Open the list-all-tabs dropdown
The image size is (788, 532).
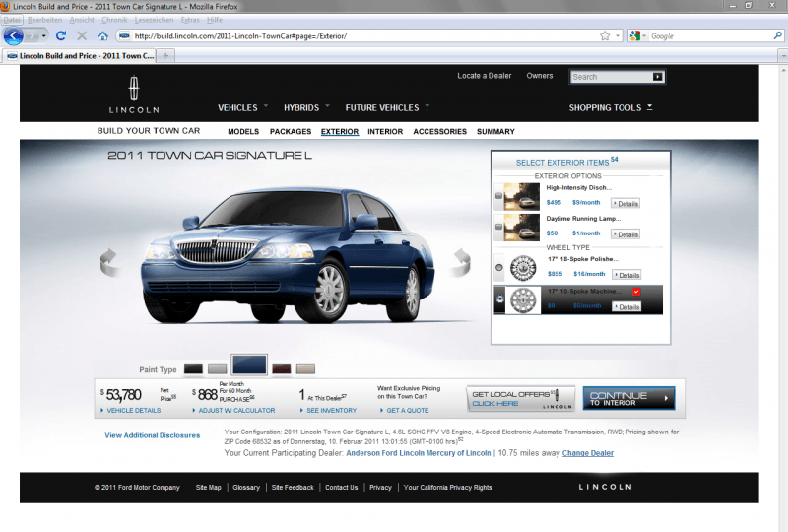pos(782,56)
